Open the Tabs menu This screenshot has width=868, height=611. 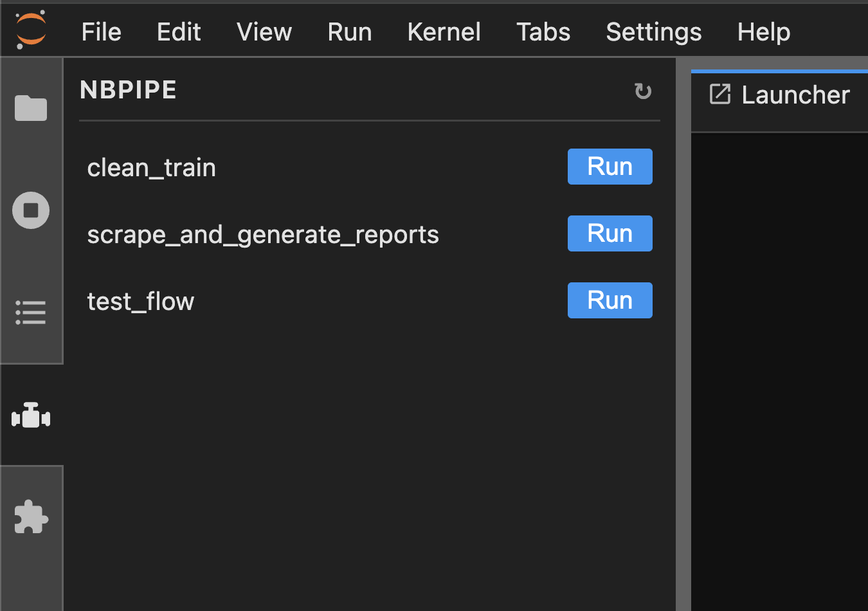coord(543,32)
